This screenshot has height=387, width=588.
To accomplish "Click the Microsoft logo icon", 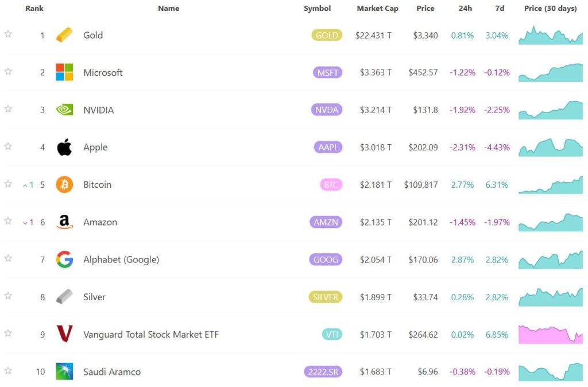I will (64, 72).
